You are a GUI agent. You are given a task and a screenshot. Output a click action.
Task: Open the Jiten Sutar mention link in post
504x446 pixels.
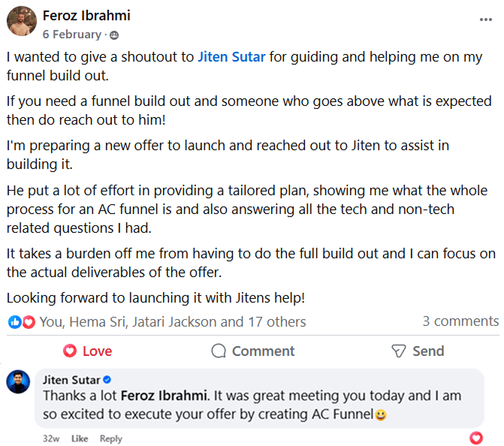tap(231, 56)
